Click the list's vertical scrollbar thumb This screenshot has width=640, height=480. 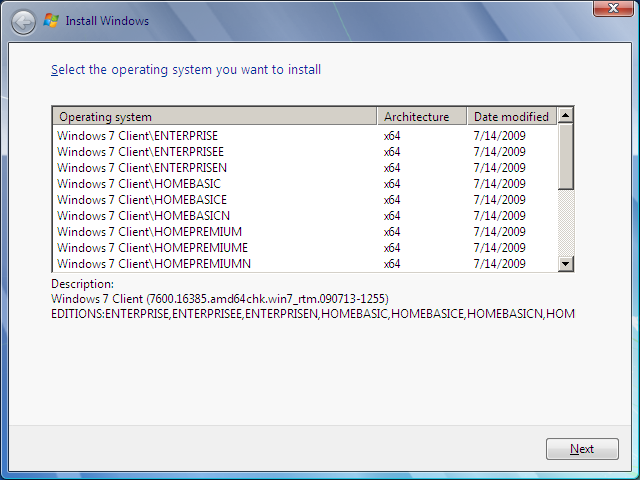pos(565,156)
